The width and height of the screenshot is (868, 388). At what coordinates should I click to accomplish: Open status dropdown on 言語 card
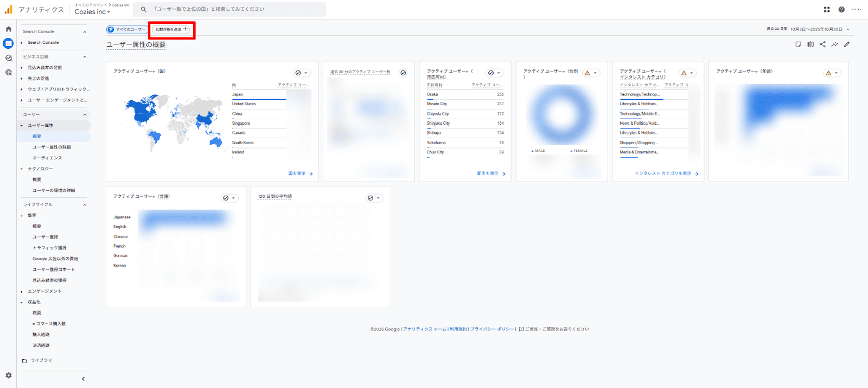tap(229, 198)
